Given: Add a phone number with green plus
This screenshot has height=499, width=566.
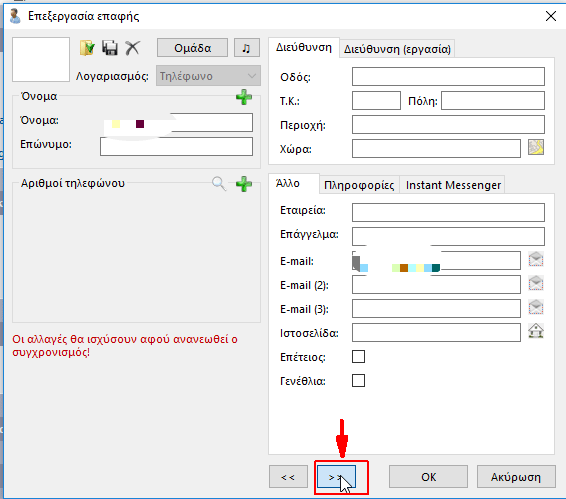Looking at the screenshot, I should [x=244, y=184].
